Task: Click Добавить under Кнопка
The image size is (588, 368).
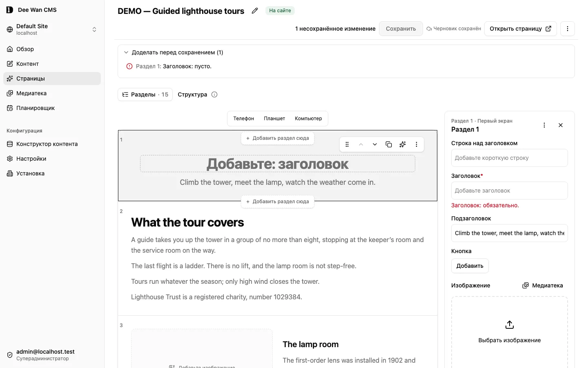Action: (x=470, y=266)
